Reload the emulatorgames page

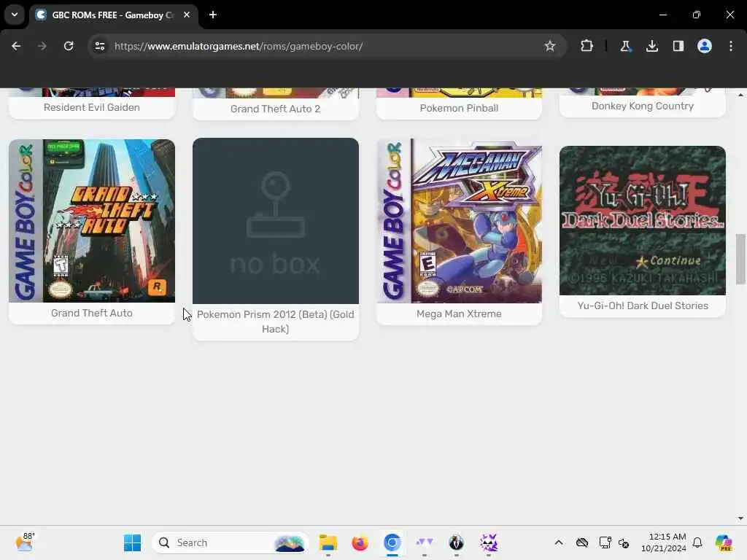pos(69,46)
